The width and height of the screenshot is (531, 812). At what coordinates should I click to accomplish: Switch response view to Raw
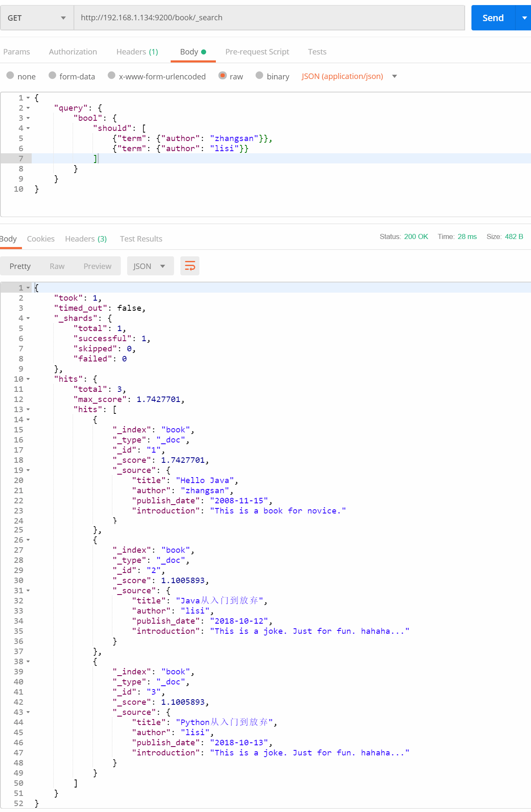point(57,266)
